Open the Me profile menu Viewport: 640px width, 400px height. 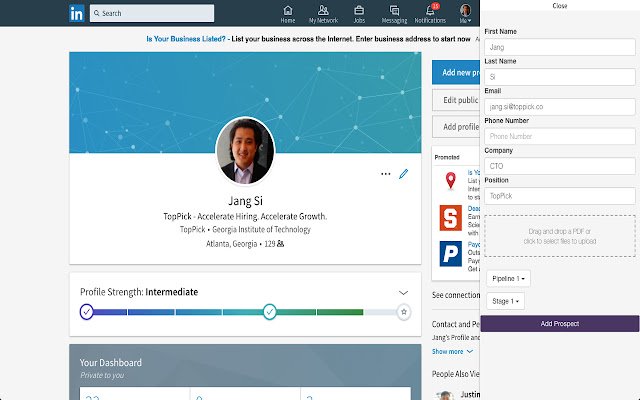465,14
